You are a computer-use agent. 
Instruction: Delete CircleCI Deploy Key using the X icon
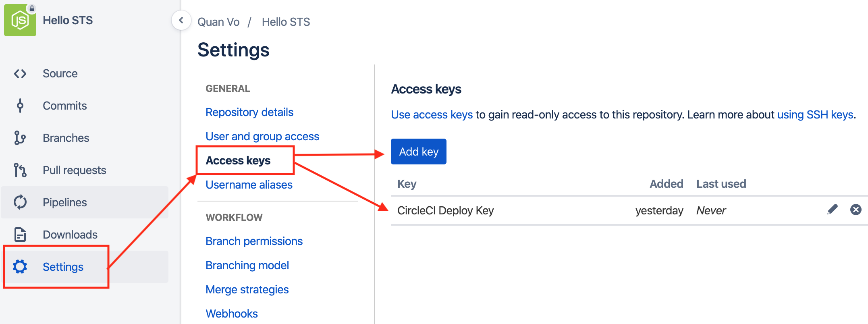[x=856, y=210]
